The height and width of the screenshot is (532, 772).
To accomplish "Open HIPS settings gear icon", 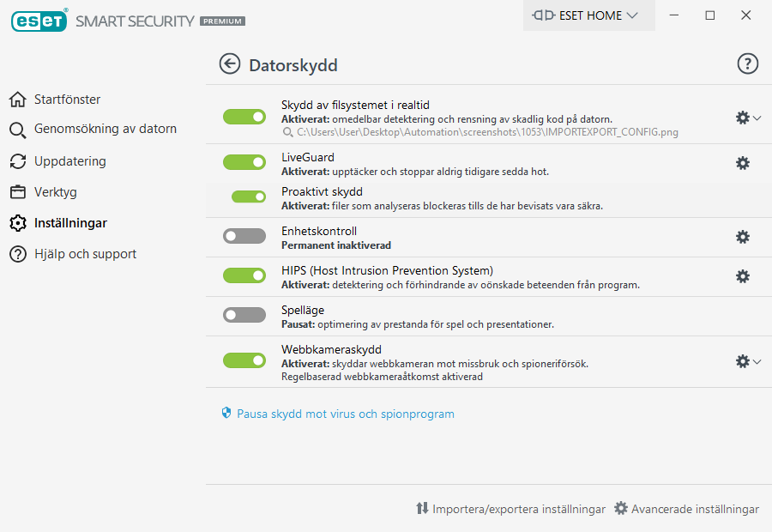I will [743, 276].
